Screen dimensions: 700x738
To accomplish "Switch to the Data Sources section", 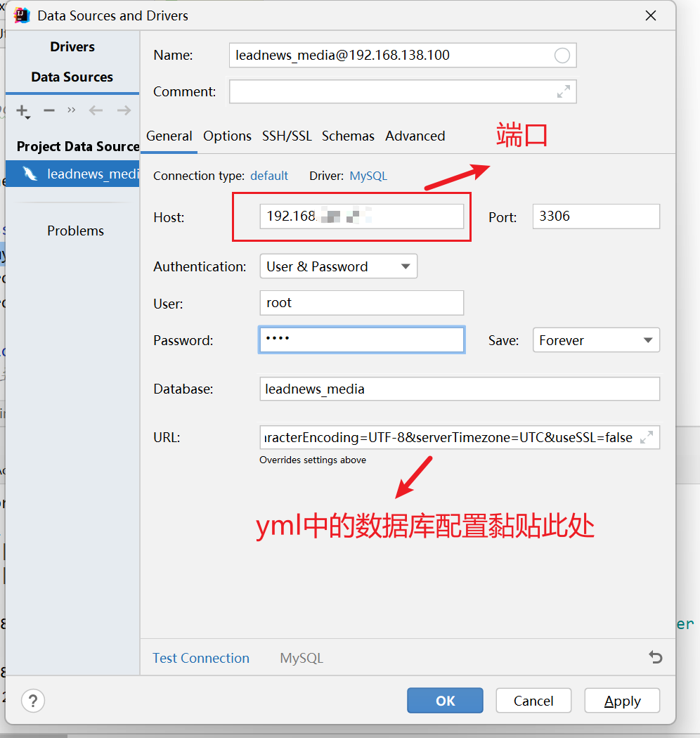I will (x=72, y=77).
